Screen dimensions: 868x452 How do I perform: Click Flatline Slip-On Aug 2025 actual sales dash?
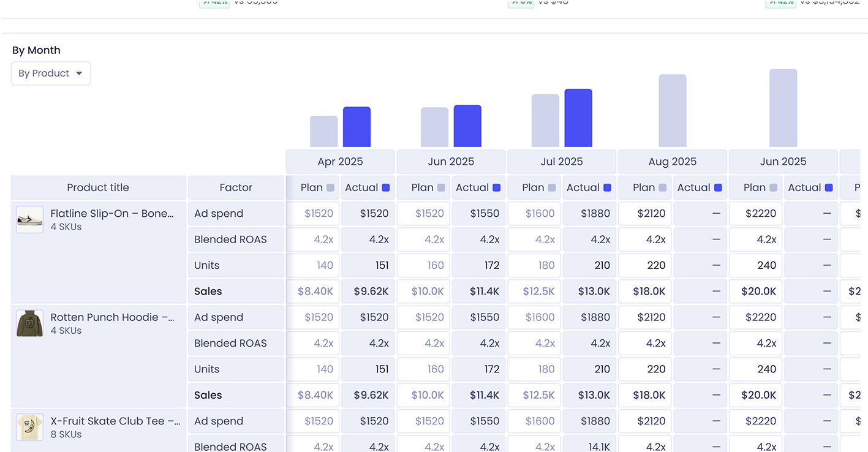700,292
